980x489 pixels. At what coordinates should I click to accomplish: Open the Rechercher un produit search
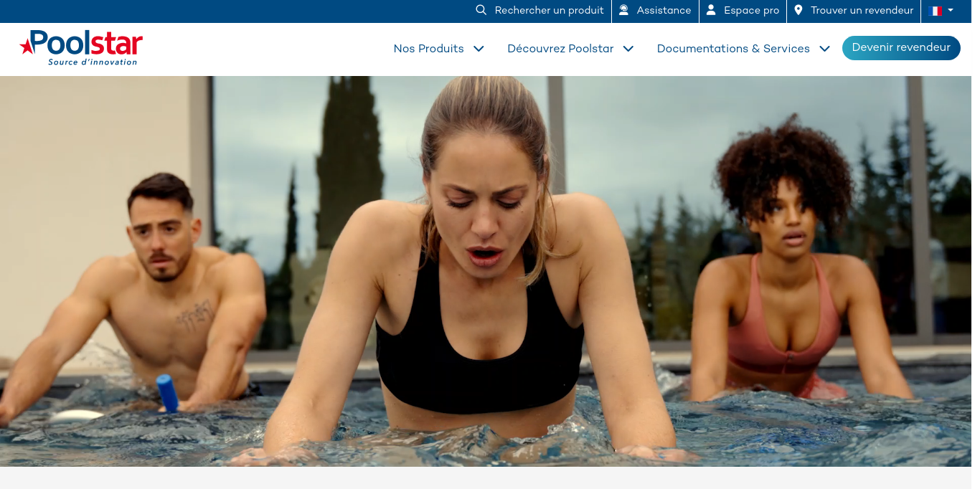[549, 10]
